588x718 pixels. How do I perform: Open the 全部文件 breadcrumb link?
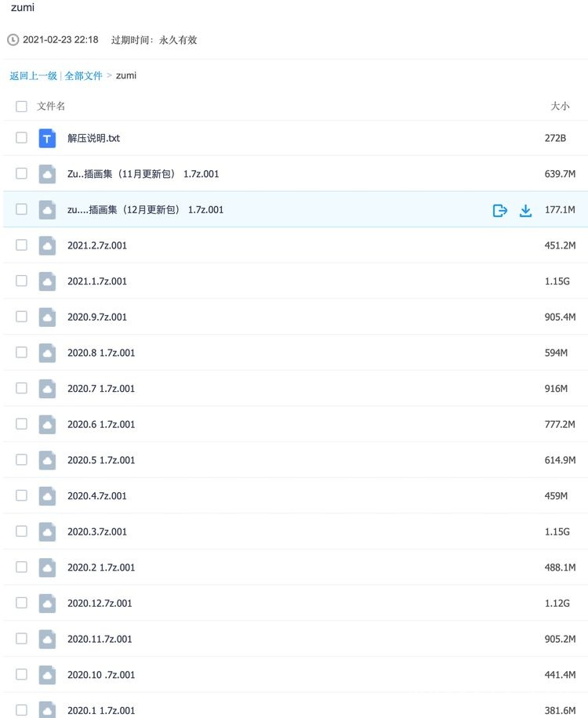83,75
